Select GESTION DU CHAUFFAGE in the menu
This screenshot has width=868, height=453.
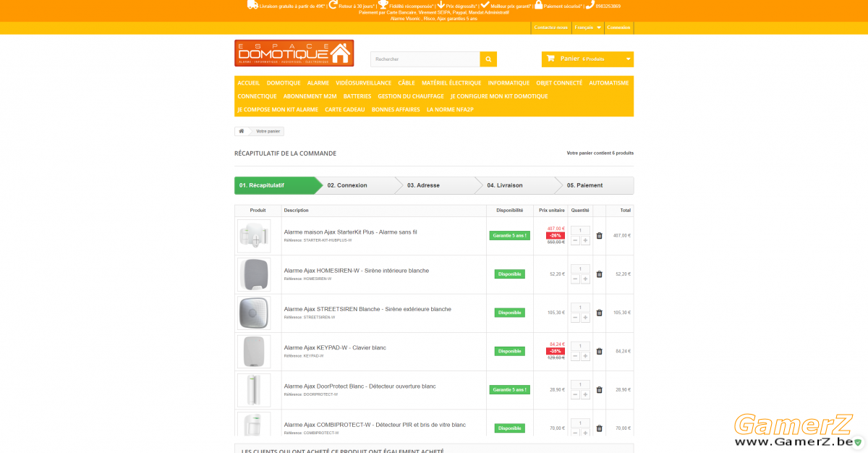coord(411,96)
